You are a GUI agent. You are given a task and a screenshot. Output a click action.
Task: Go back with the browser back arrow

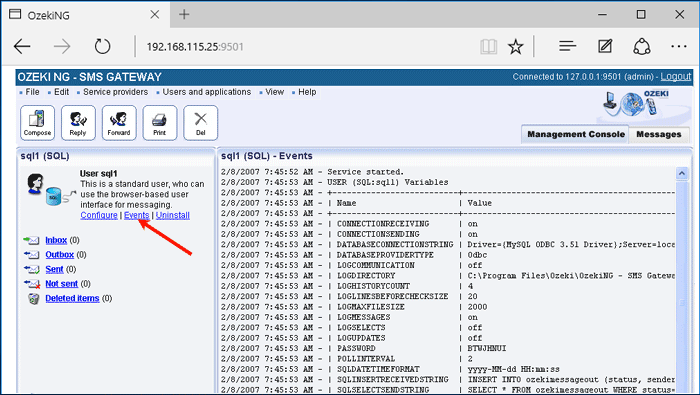(22, 46)
